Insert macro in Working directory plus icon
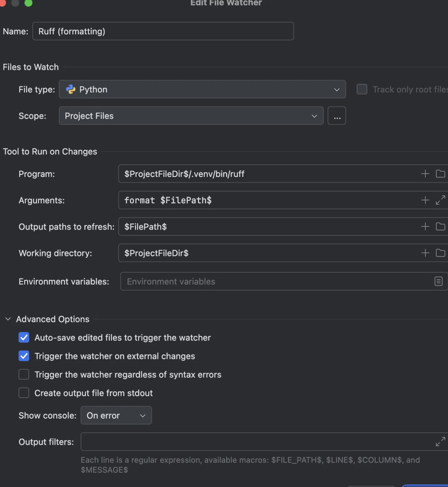The image size is (448, 487). click(425, 253)
